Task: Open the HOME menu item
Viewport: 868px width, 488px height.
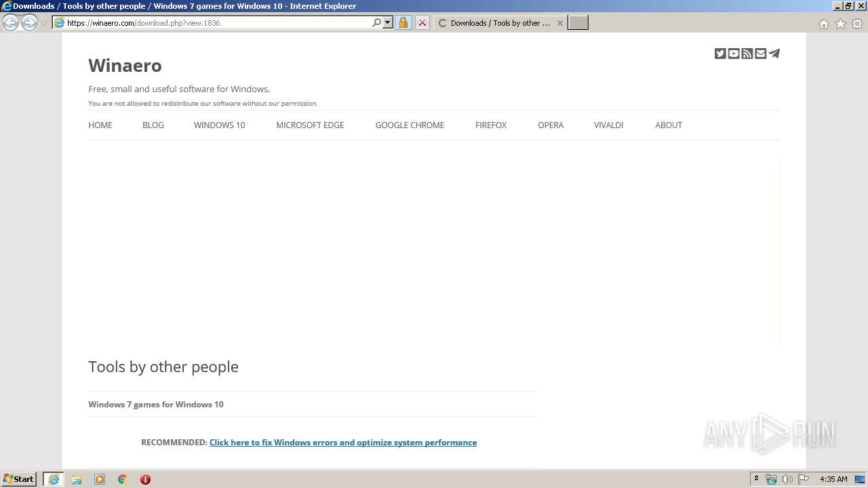Action: tap(100, 125)
